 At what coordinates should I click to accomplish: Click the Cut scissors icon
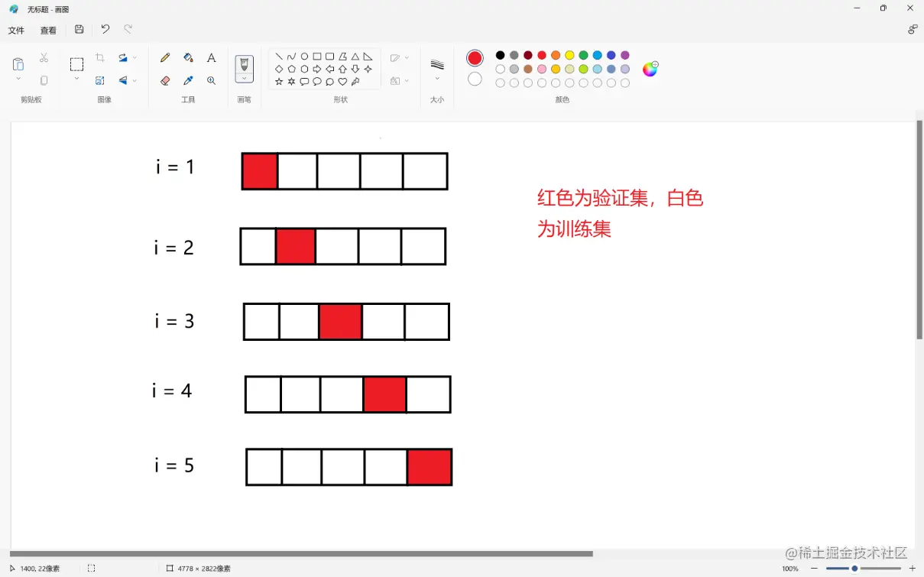point(44,58)
